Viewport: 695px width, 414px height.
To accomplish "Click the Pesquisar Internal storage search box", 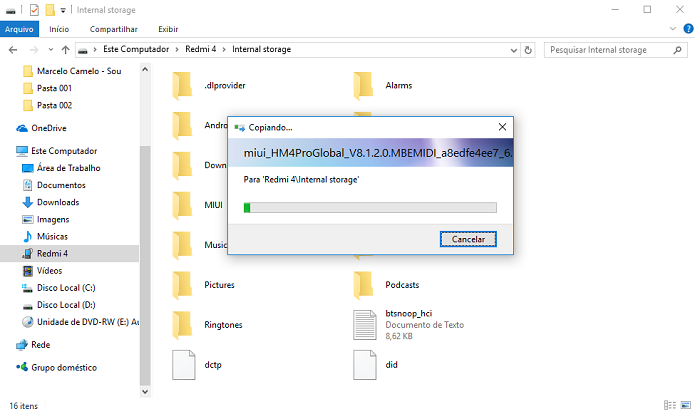I will coord(616,50).
